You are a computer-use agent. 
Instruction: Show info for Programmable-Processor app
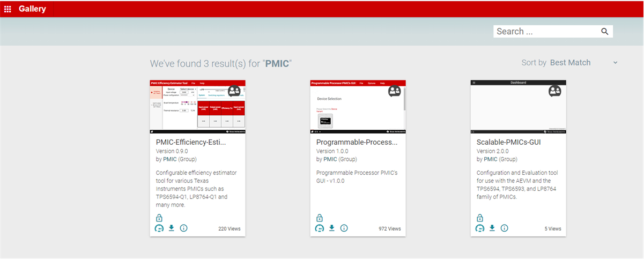click(x=344, y=228)
